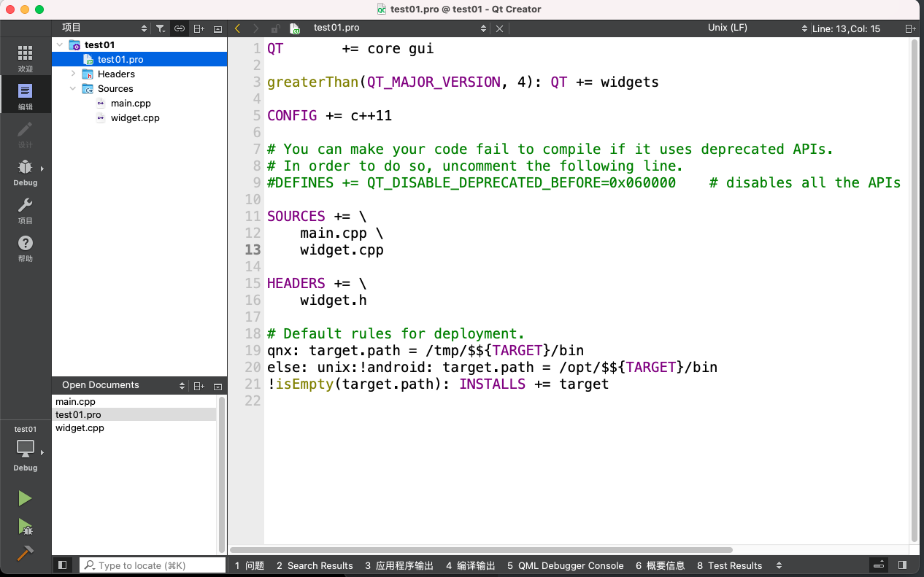Viewport: 924px width, 577px height.
Task: Split the editor with the top-right split button
Action: click(910, 28)
